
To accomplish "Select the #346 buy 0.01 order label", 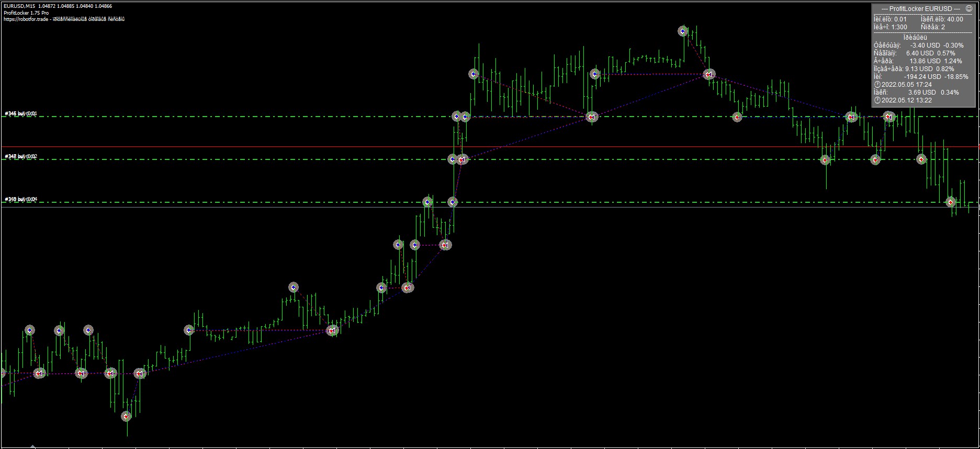I will pyautogui.click(x=21, y=113).
